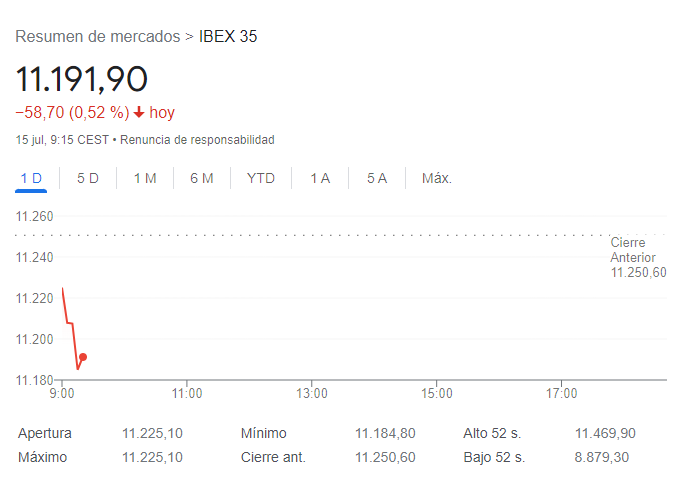This screenshot has width=694, height=485.
Task: Click the 11:00 time axis label
Action: [187, 393]
